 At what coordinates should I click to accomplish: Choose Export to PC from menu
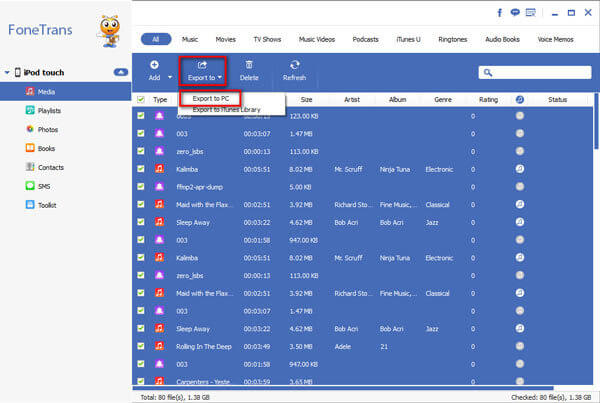pos(211,98)
